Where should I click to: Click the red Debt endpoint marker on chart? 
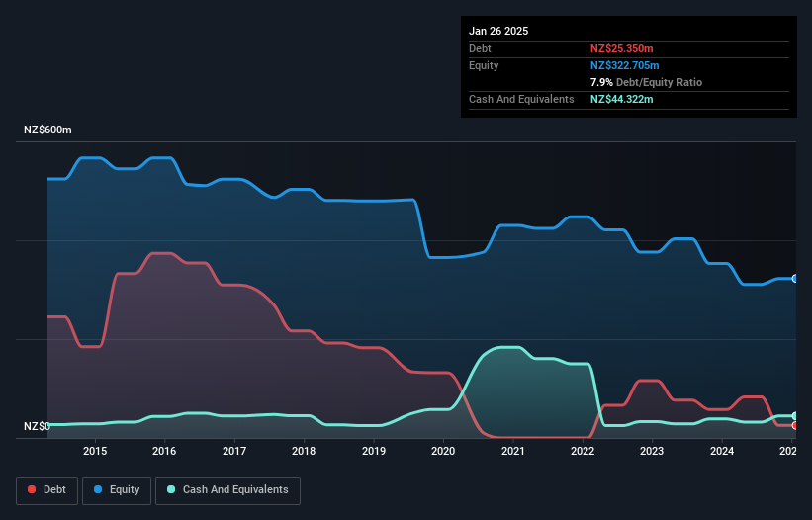(795, 425)
